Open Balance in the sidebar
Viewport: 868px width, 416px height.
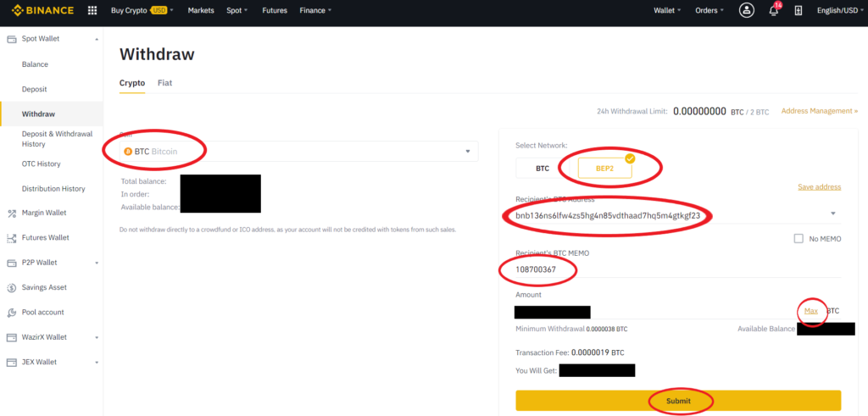point(35,64)
